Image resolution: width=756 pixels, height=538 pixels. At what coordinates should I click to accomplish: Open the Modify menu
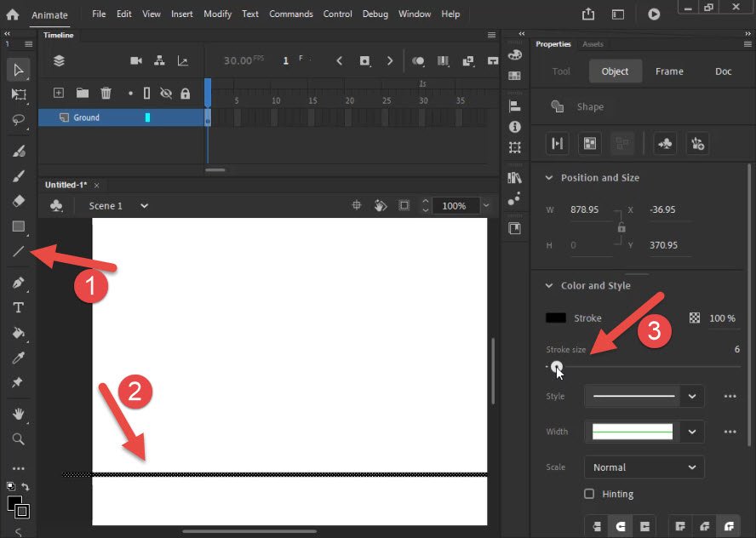pos(217,14)
